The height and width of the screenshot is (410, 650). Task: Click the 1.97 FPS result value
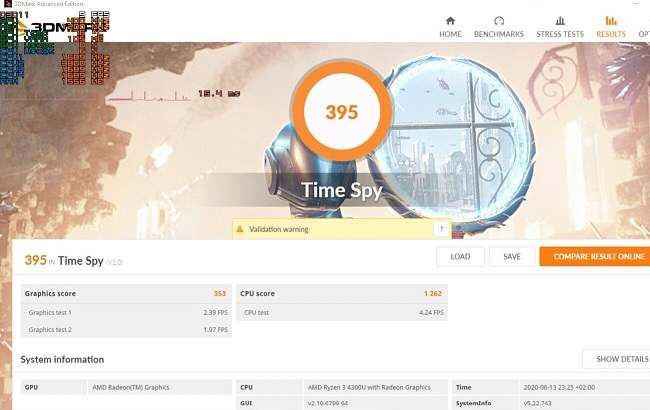(216, 330)
